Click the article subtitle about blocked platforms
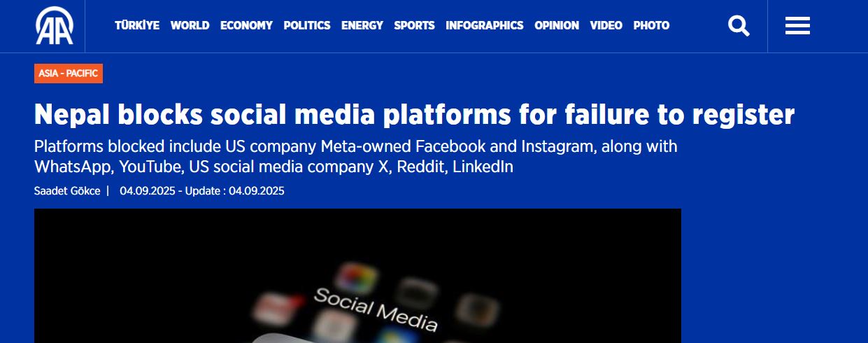Screen dimensions: 868x343 [x=355, y=157]
